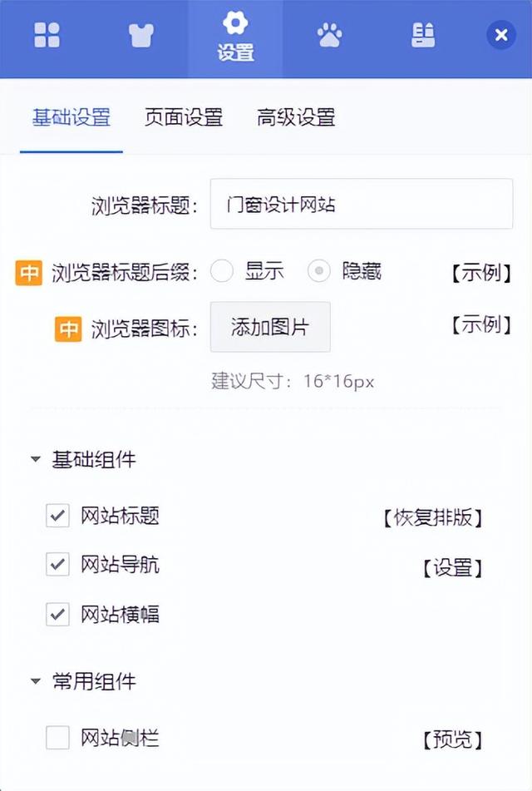532x791 pixels.
Task: Switch to the 页面设置 tab
Action: (x=184, y=117)
